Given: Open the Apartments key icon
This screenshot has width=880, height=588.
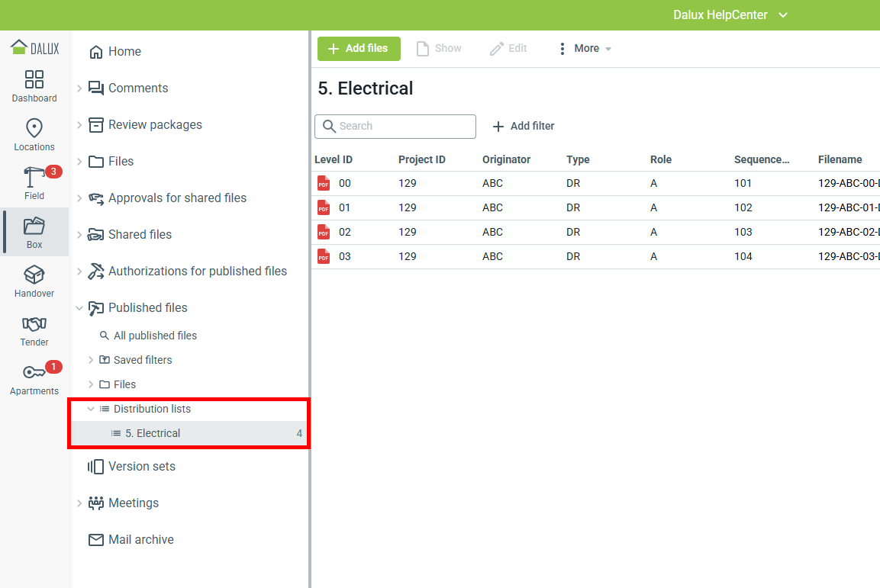Looking at the screenshot, I should coord(34,373).
